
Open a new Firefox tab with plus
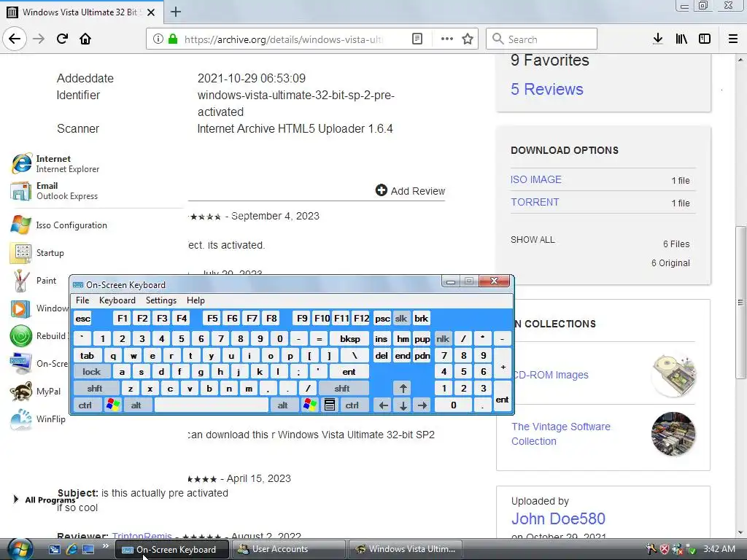tap(175, 12)
